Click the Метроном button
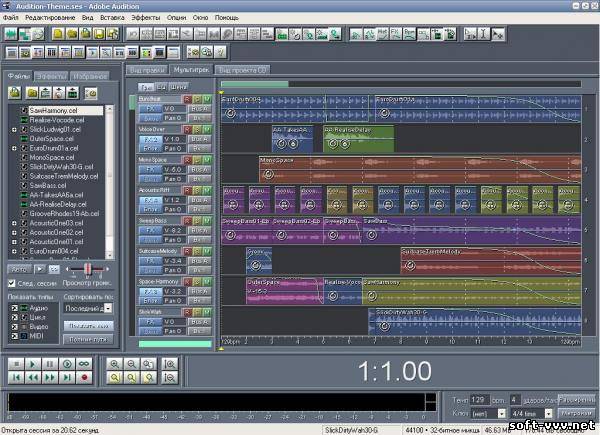The width and height of the screenshot is (600, 435). tap(577, 413)
